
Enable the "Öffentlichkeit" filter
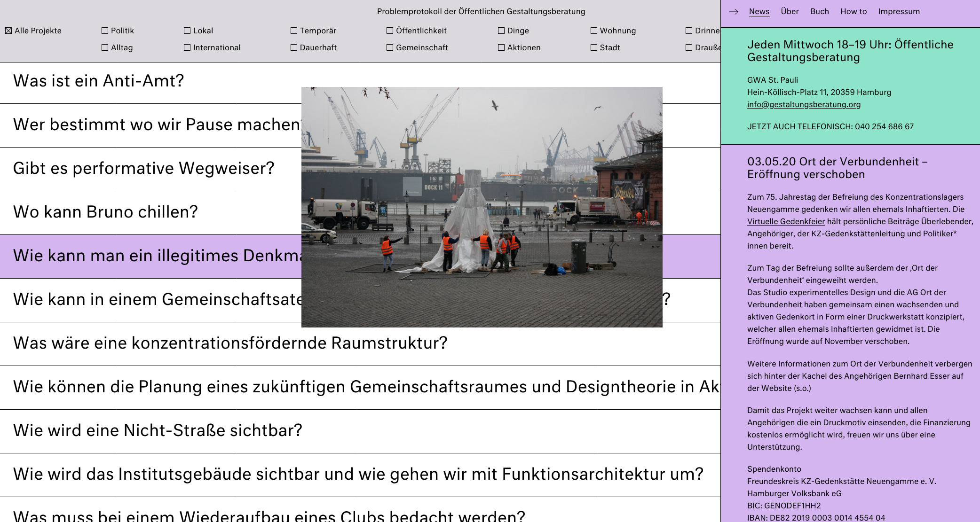tap(390, 31)
